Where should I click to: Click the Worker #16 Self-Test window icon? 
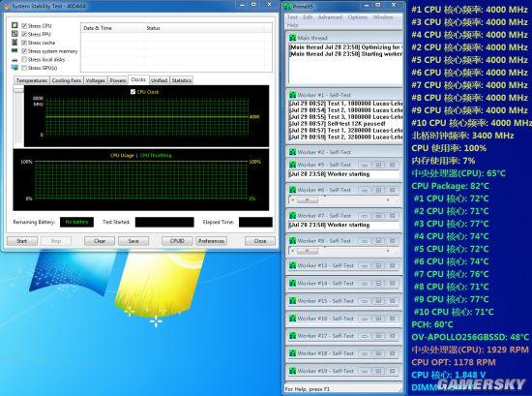pos(292,319)
